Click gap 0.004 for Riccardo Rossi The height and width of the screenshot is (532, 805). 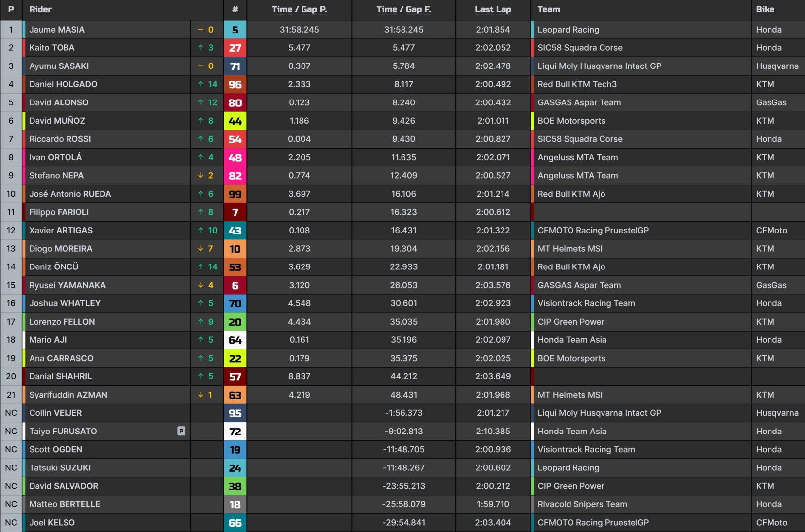pyautogui.click(x=300, y=139)
